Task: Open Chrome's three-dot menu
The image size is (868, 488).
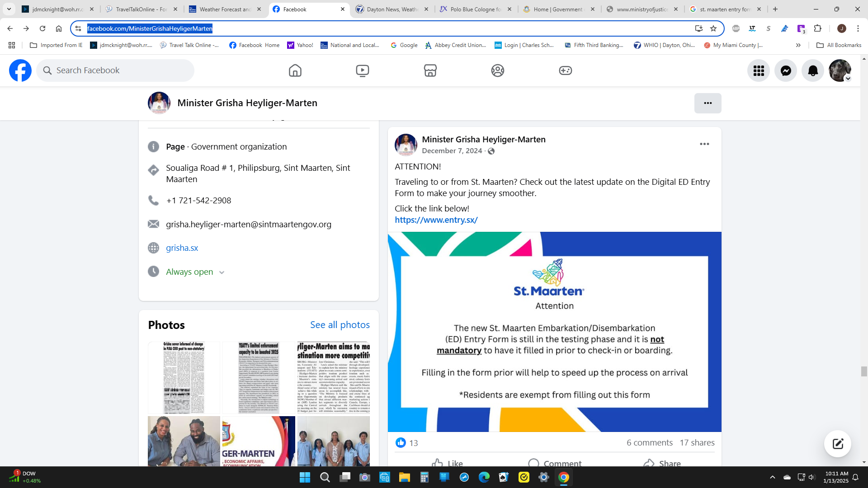Action: click(858, 28)
